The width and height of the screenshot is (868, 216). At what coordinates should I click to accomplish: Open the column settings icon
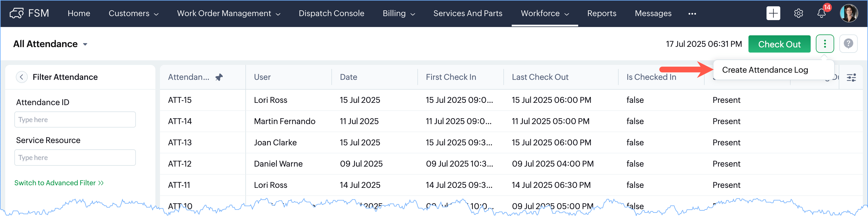pos(851,78)
